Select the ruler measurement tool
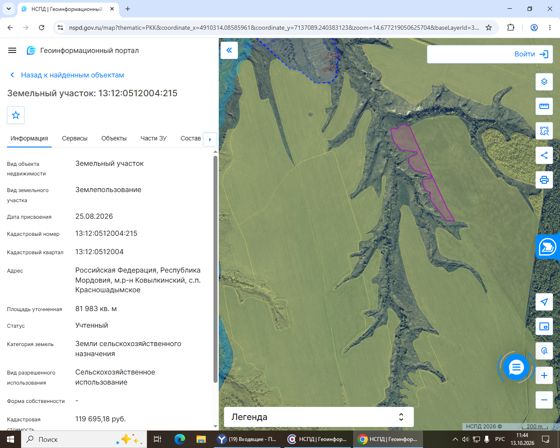Viewport: 560px width, 448px height. tap(544, 106)
